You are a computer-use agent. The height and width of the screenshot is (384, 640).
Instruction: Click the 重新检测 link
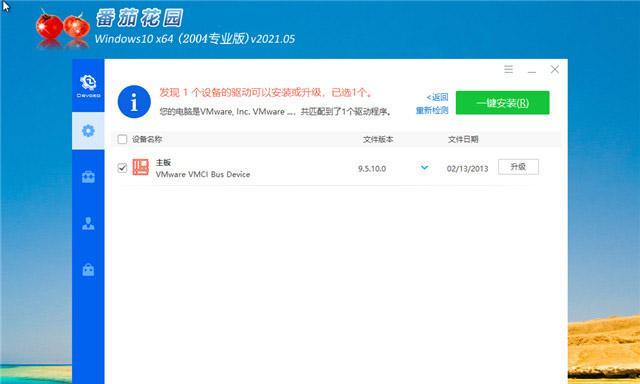pyautogui.click(x=432, y=110)
